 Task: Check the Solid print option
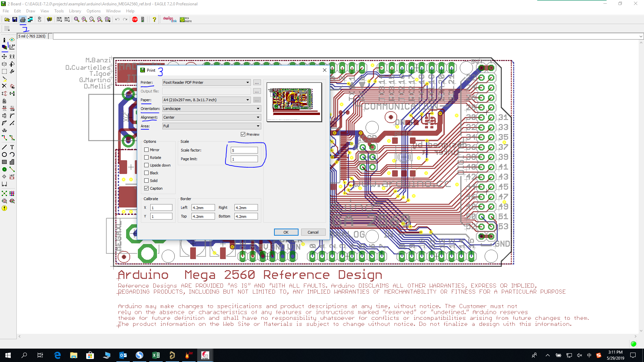click(x=147, y=181)
